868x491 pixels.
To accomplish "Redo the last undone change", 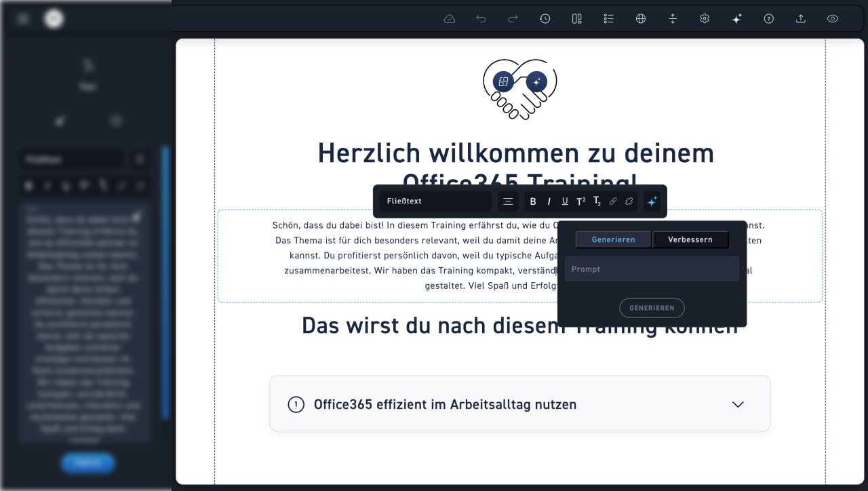I will [x=513, y=19].
